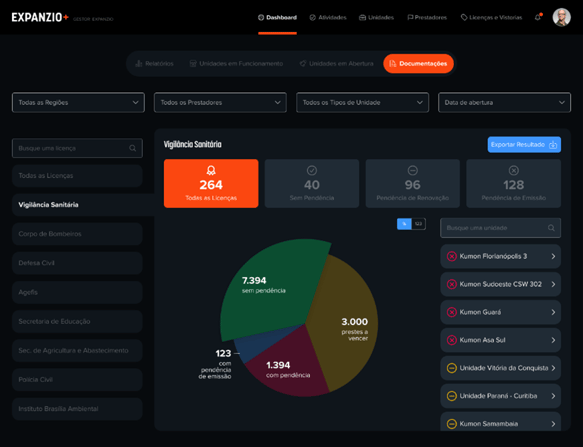This screenshot has height=447, width=583.
Task: Open the Todos os Prestadores dropdown
Action: click(x=220, y=103)
